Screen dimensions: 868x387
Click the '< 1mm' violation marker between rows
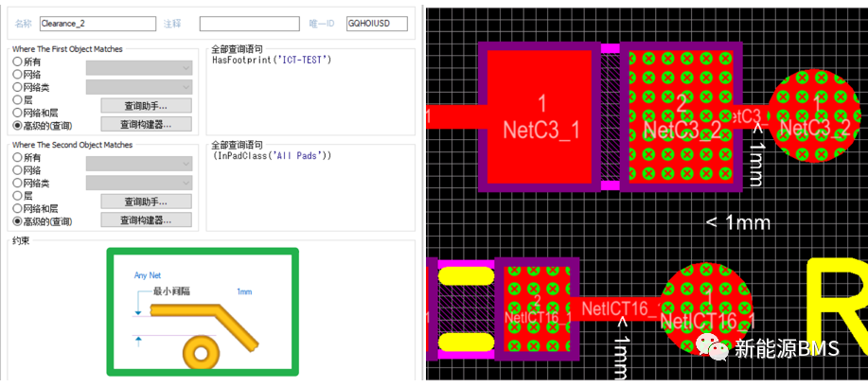738,223
